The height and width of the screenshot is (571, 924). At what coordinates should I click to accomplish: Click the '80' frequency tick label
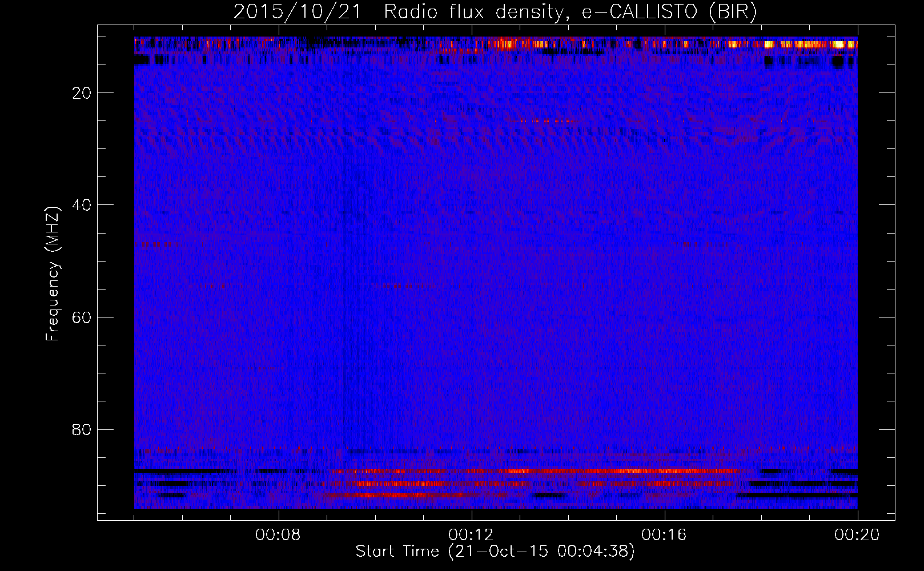[x=82, y=429]
